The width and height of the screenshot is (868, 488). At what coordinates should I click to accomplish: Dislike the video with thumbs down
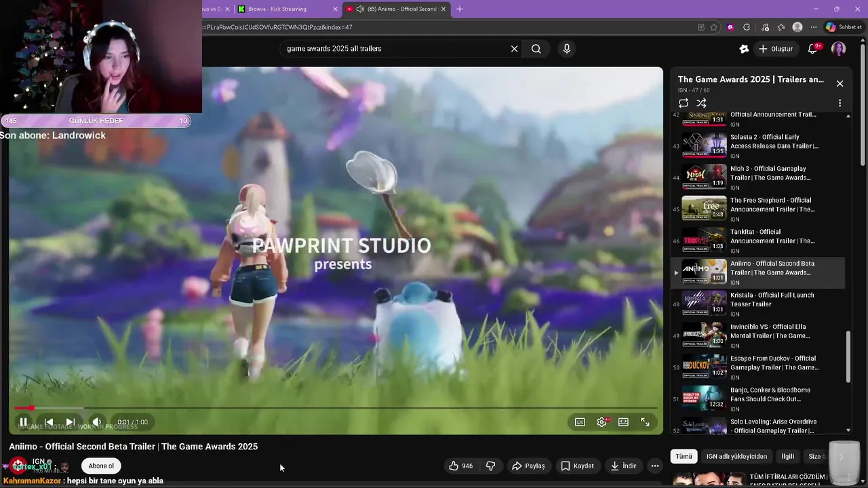[490, 466]
